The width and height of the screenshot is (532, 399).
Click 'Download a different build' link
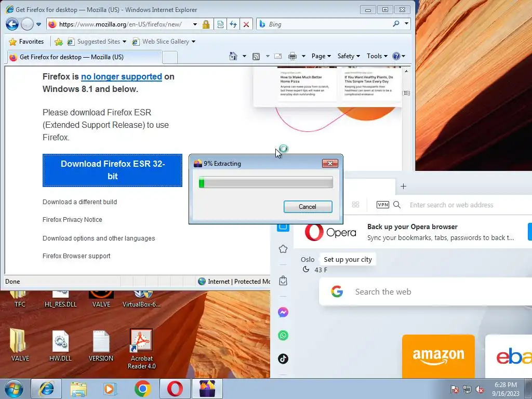coord(79,202)
